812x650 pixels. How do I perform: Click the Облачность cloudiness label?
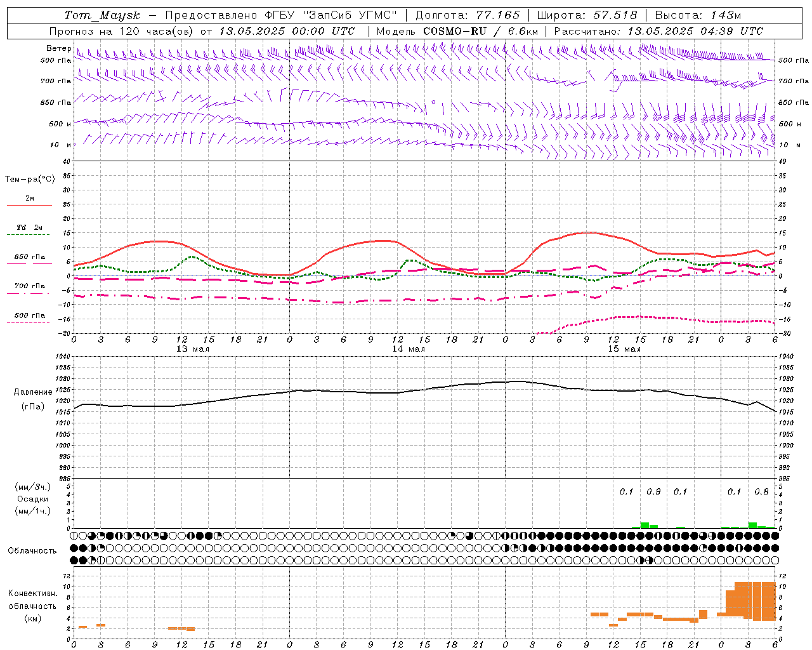point(32,551)
